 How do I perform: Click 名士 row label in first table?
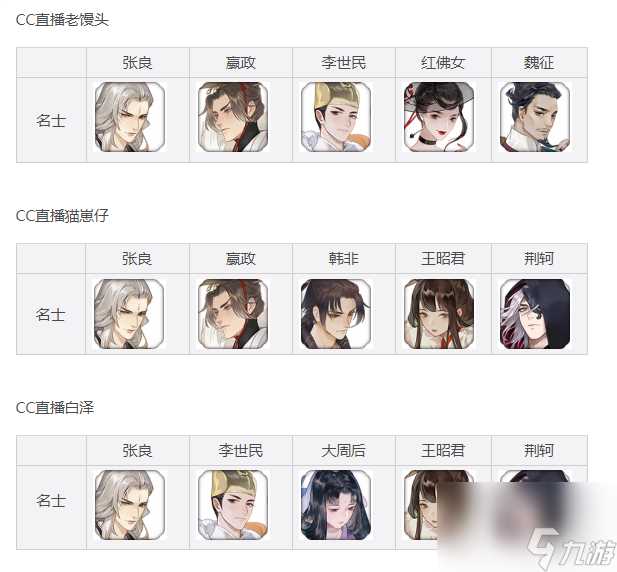click(x=51, y=120)
